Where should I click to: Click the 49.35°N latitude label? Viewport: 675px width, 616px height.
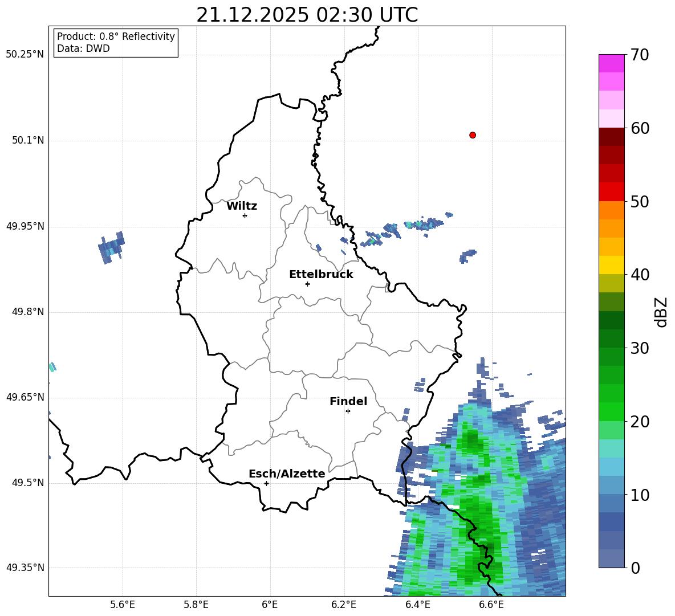click(x=25, y=568)
